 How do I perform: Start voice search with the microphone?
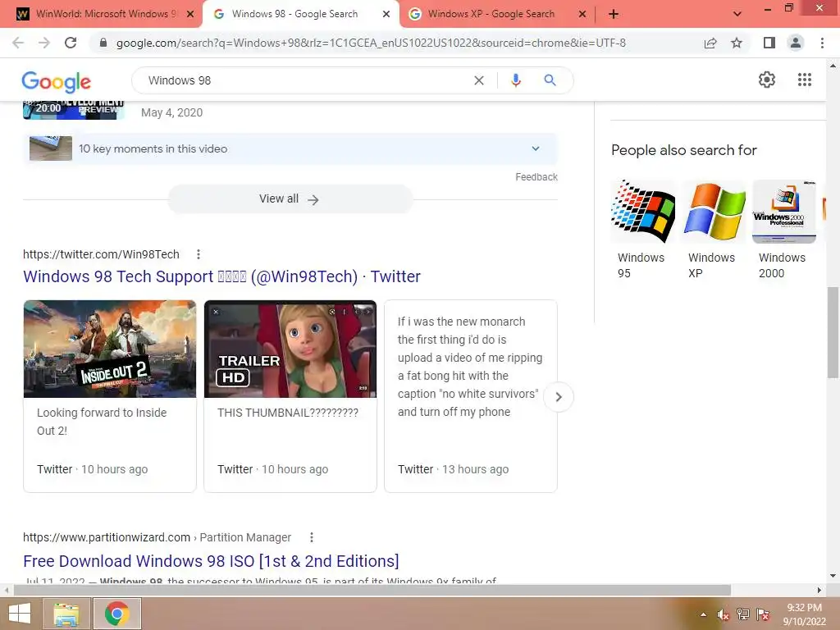pos(515,80)
